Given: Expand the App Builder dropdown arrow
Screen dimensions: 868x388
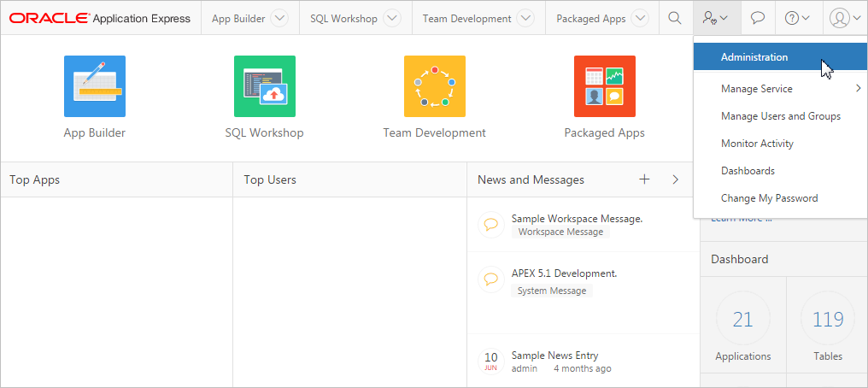Looking at the screenshot, I should [x=279, y=18].
